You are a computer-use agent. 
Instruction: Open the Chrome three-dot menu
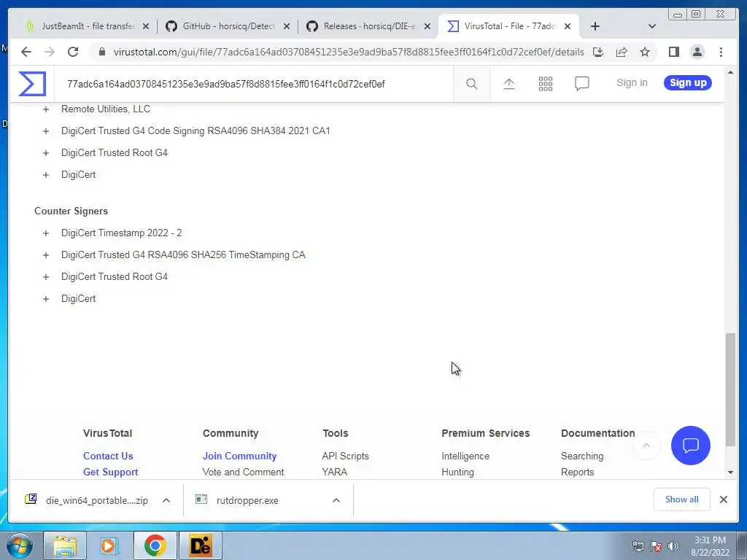(x=721, y=52)
